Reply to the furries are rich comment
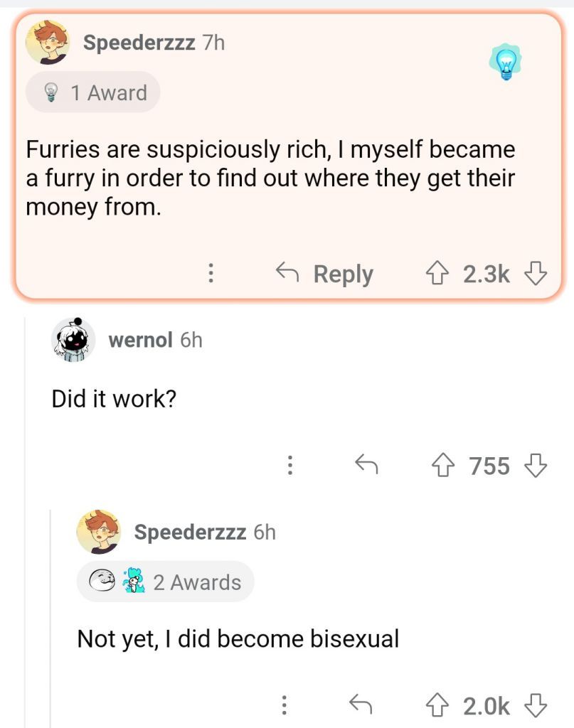Viewport: 574px width, 728px height. point(325,274)
